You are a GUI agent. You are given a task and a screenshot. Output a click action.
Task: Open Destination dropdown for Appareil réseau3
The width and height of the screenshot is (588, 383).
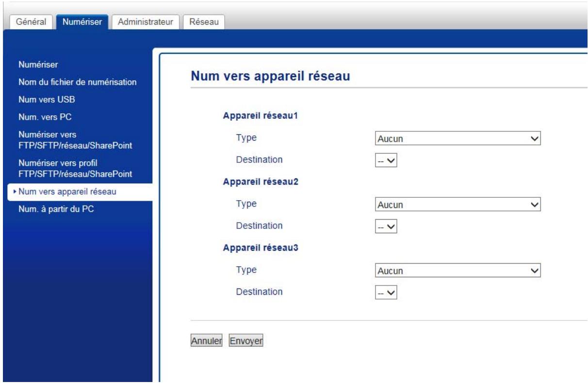coord(386,293)
